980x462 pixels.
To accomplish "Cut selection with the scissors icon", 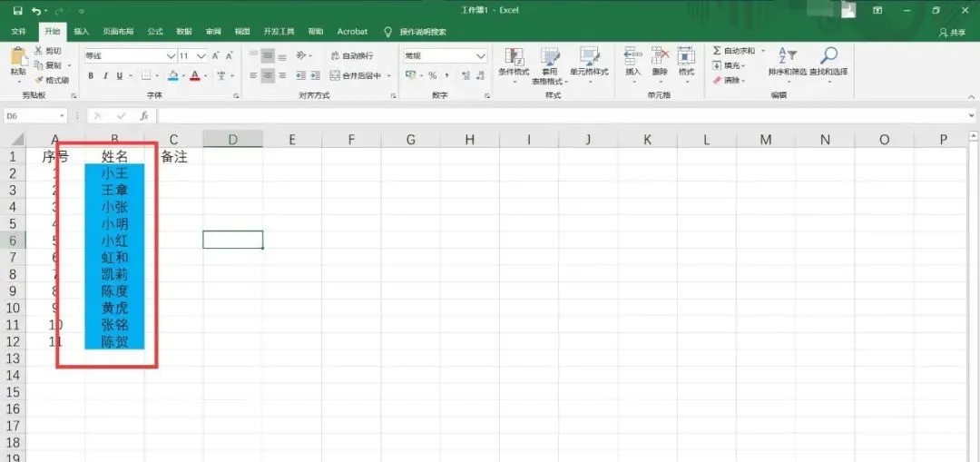I will click(x=39, y=51).
